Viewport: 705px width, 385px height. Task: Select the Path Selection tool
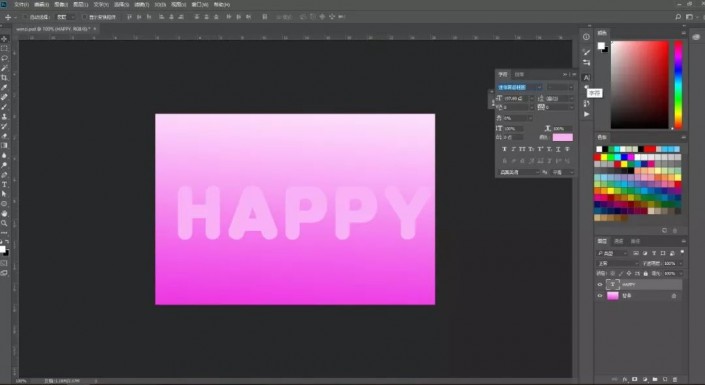pyautogui.click(x=4, y=194)
